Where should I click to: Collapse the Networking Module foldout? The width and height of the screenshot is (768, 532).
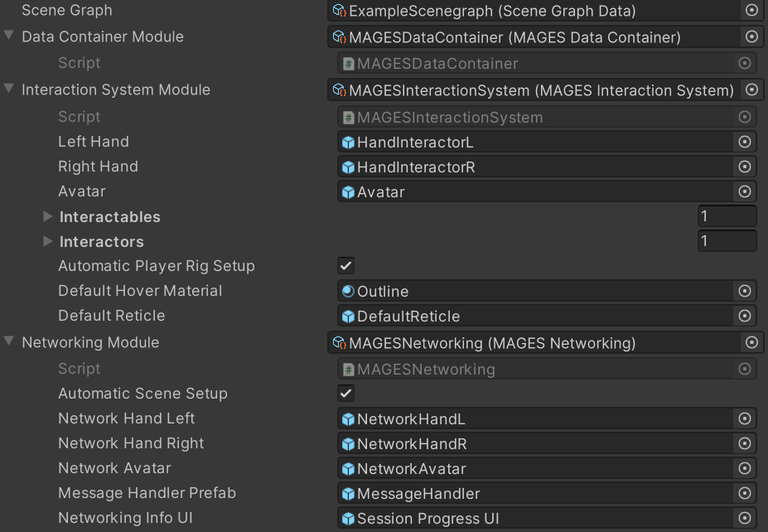tap(9, 341)
